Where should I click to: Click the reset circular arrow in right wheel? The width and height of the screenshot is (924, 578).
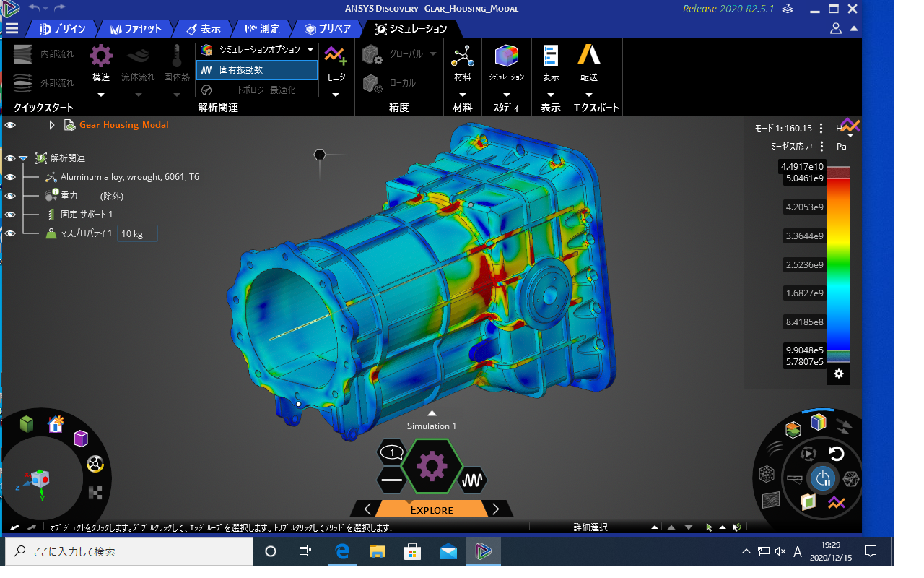[837, 454]
